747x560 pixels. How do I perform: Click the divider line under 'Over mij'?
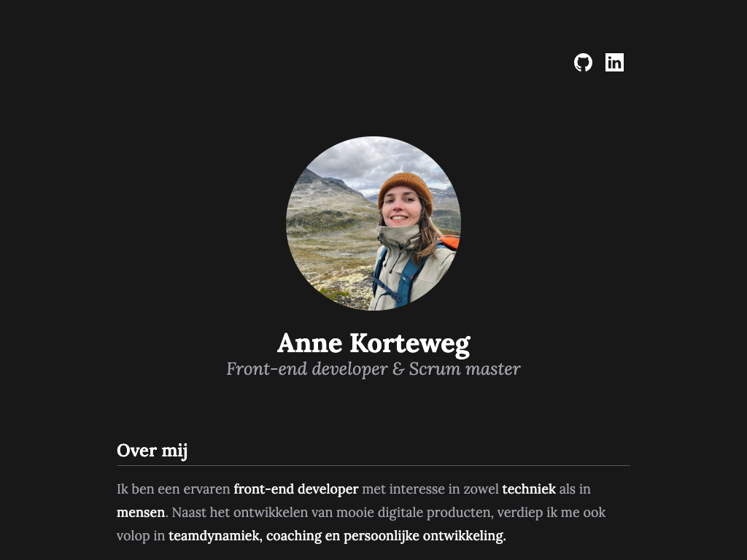click(373, 465)
